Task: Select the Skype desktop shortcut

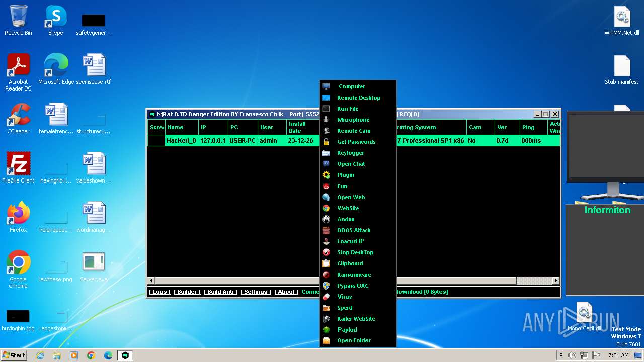Action: point(55,21)
